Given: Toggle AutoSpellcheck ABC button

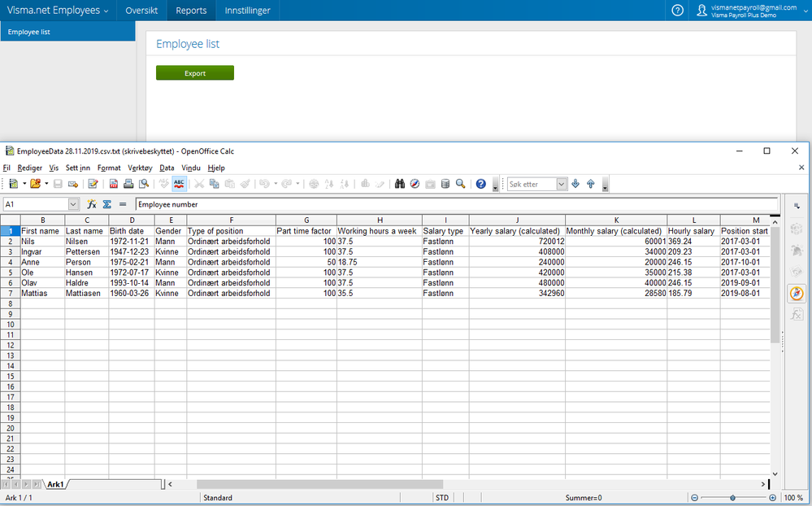Looking at the screenshot, I should (179, 184).
